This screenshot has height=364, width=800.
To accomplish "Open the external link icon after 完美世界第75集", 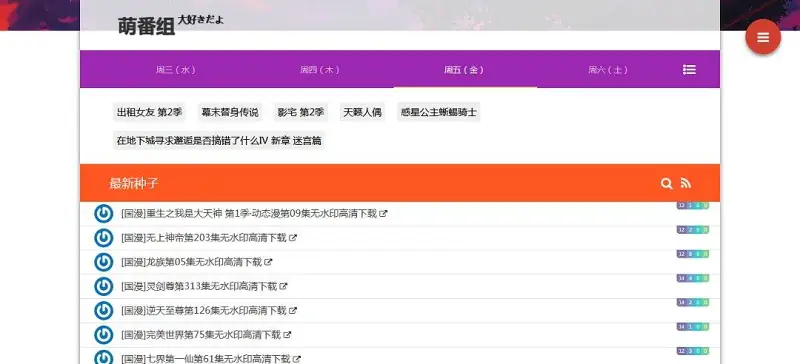I will point(287,335).
